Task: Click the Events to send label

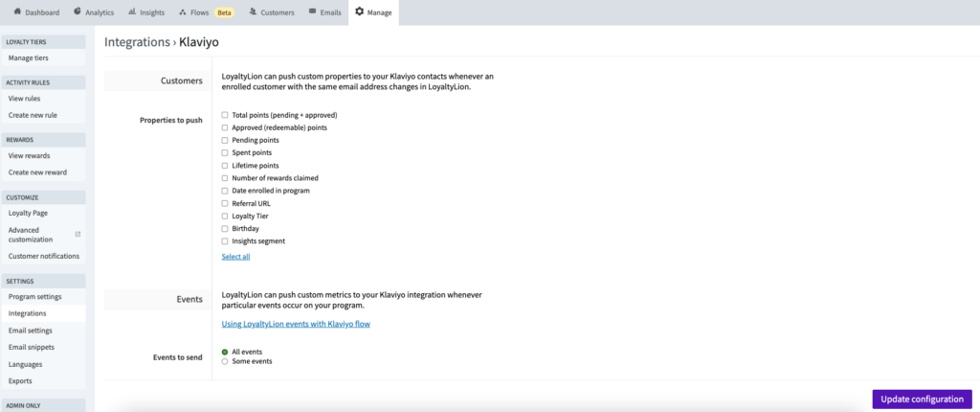Action: pyautogui.click(x=177, y=357)
